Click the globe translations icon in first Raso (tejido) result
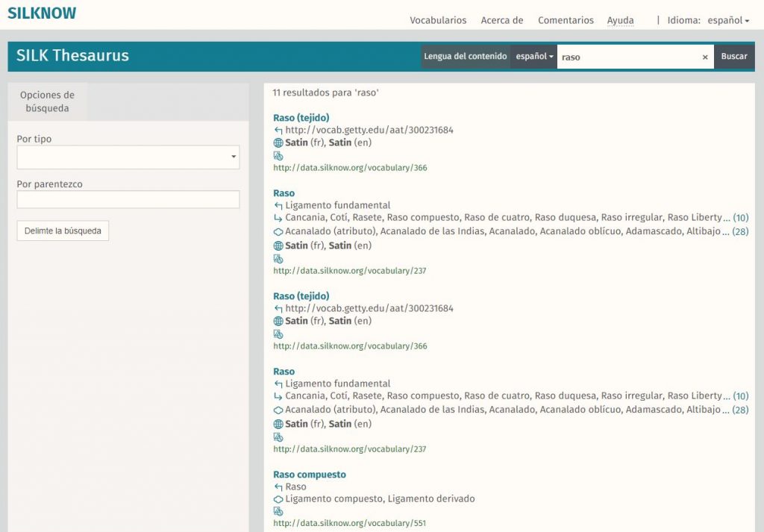Screen dimensions: 764x532 [278, 143]
